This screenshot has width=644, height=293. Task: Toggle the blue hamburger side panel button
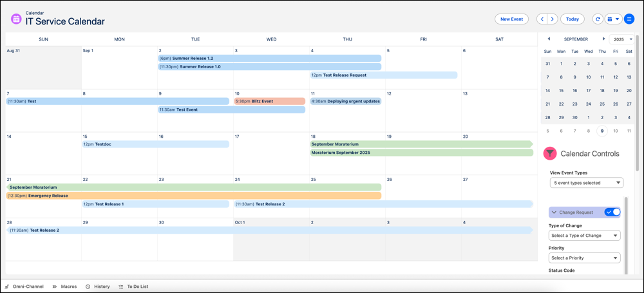pyautogui.click(x=629, y=19)
